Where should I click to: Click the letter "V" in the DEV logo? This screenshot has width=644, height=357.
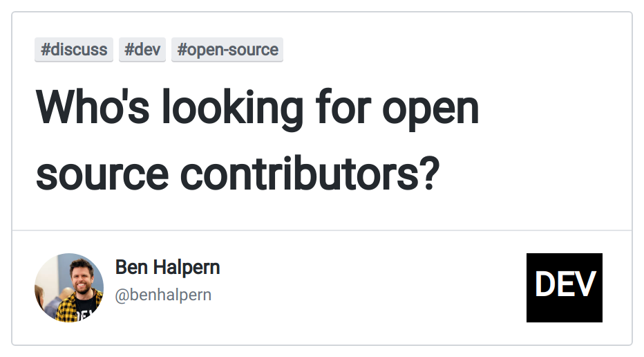[x=585, y=286]
